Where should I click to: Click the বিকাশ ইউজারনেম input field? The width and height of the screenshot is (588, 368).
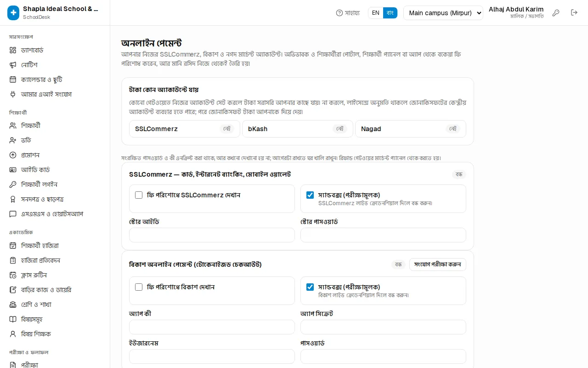click(212, 356)
